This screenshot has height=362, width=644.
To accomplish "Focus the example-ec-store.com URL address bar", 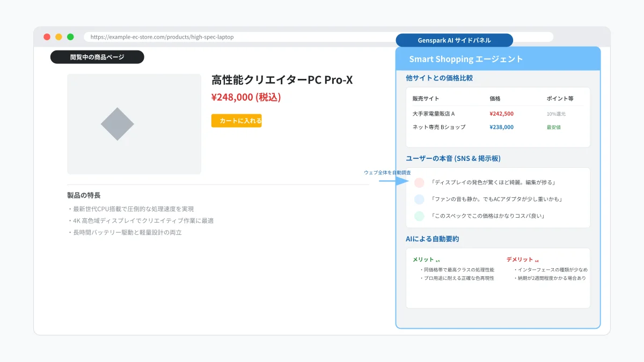I will coord(318,37).
